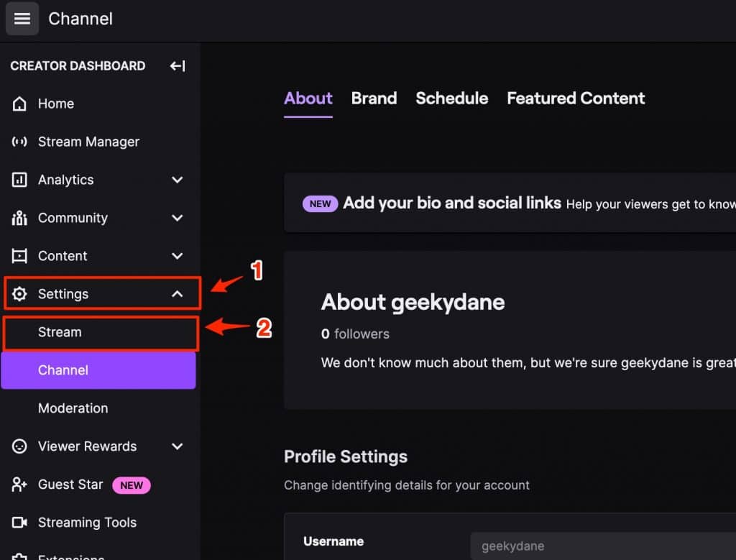Viewport: 736px width, 560px height.
Task: Click the NEW badge beside Guest Star
Action: tap(132, 485)
